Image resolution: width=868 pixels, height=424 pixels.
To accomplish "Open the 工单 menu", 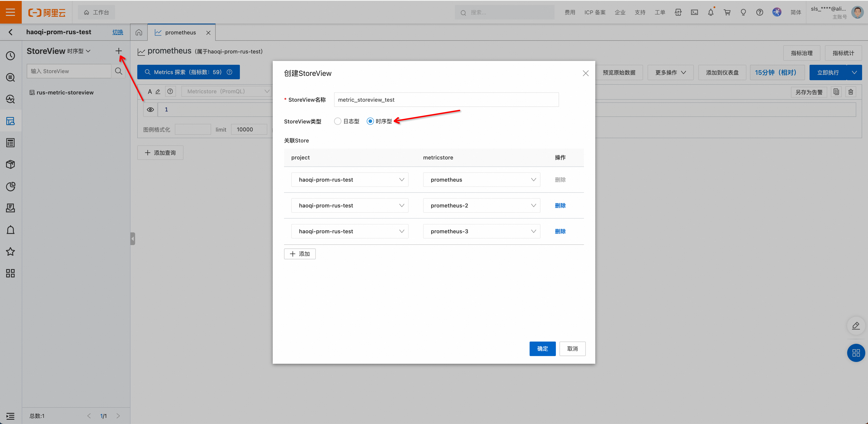I will click(x=660, y=12).
